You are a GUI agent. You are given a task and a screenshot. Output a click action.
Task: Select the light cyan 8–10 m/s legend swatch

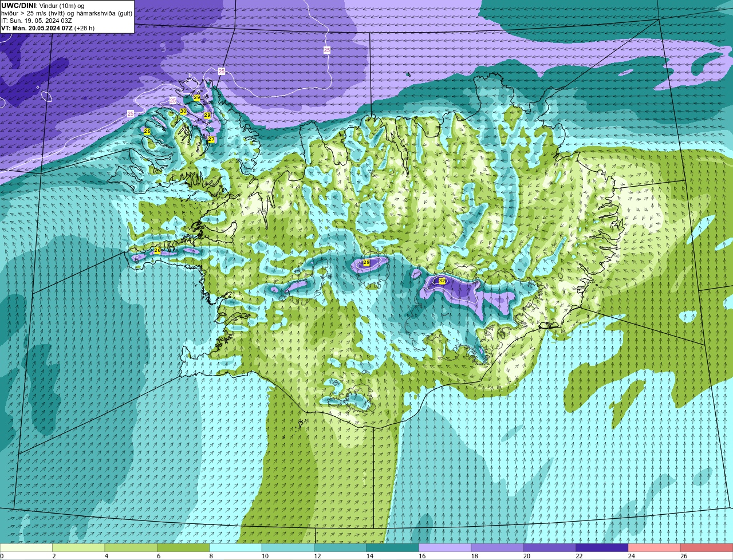pyautogui.click(x=236, y=548)
